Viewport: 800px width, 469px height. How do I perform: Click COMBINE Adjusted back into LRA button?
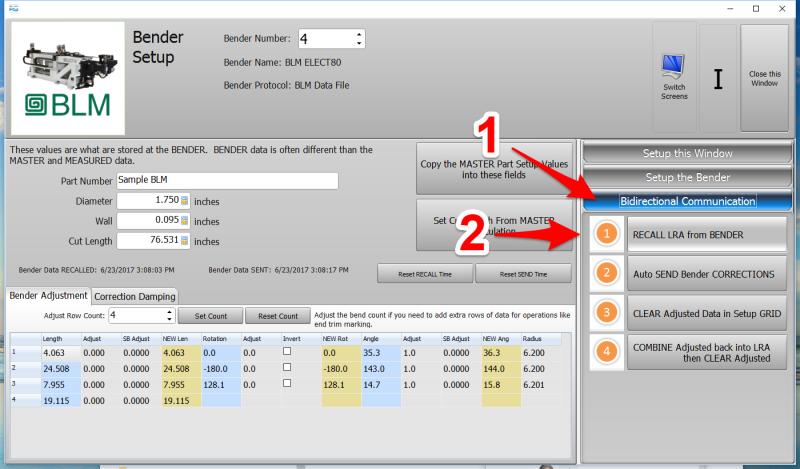[707, 353]
